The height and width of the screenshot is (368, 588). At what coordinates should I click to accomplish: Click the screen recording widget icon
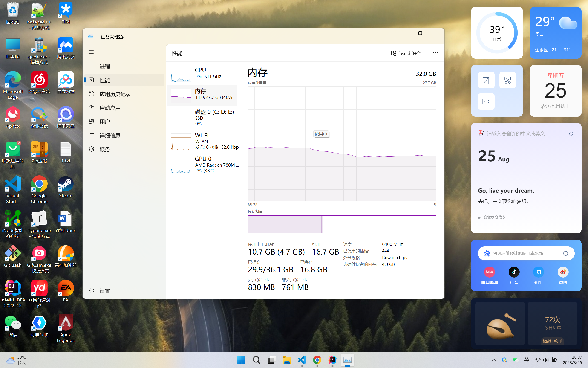pos(486,101)
